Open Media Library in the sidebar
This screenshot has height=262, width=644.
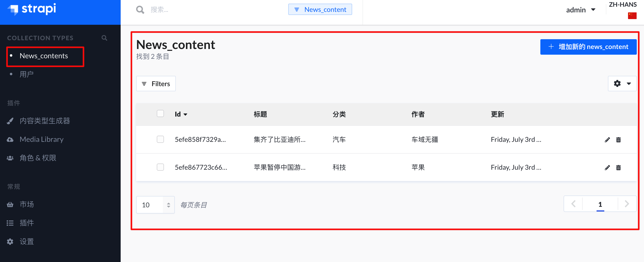(x=42, y=139)
